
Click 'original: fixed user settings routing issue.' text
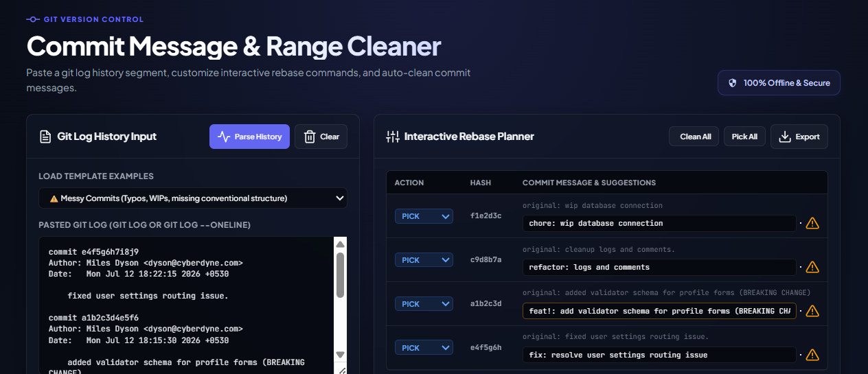click(x=616, y=337)
